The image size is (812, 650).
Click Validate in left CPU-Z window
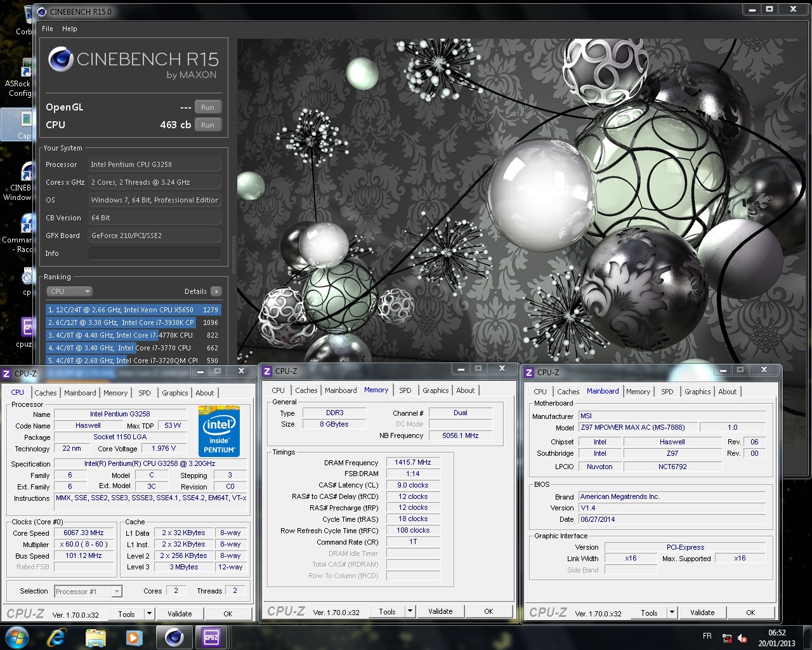[x=180, y=614]
